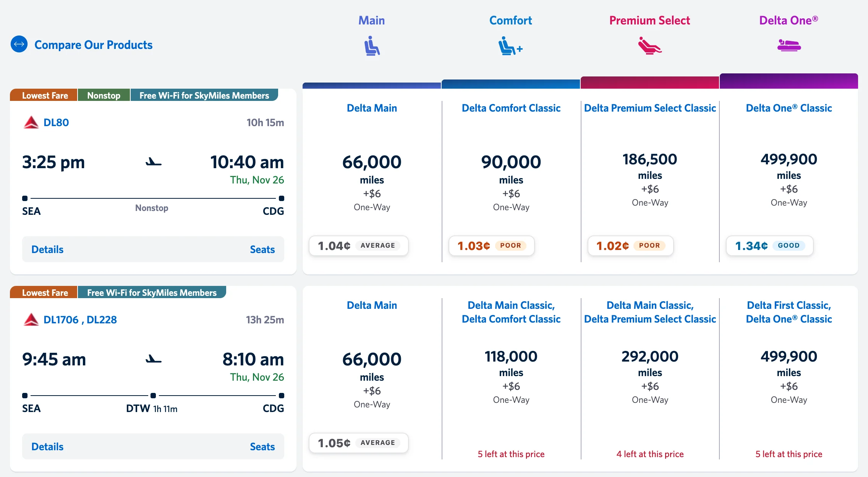Click the Delta One lie-flat bed icon
The image size is (868, 477).
(x=789, y=45)
